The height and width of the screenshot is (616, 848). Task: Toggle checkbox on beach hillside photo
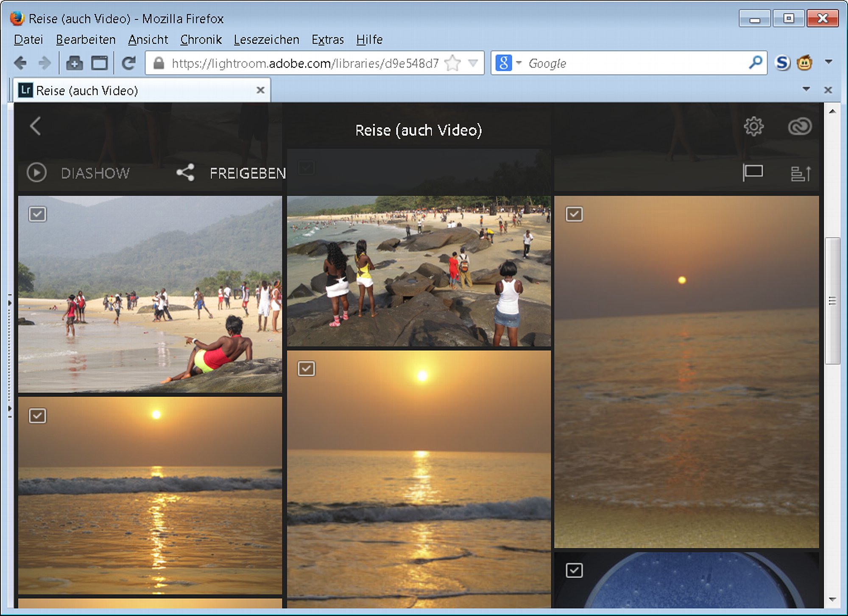coord(38,214)
